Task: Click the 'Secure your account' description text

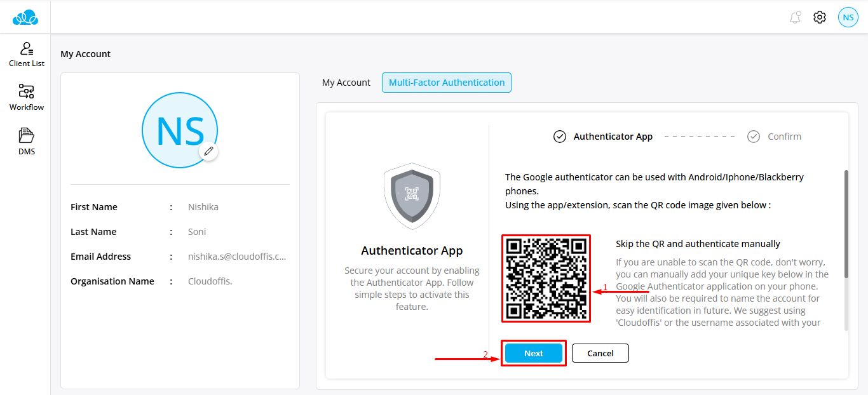Action: pyautogui.click(x=412, y=288)
